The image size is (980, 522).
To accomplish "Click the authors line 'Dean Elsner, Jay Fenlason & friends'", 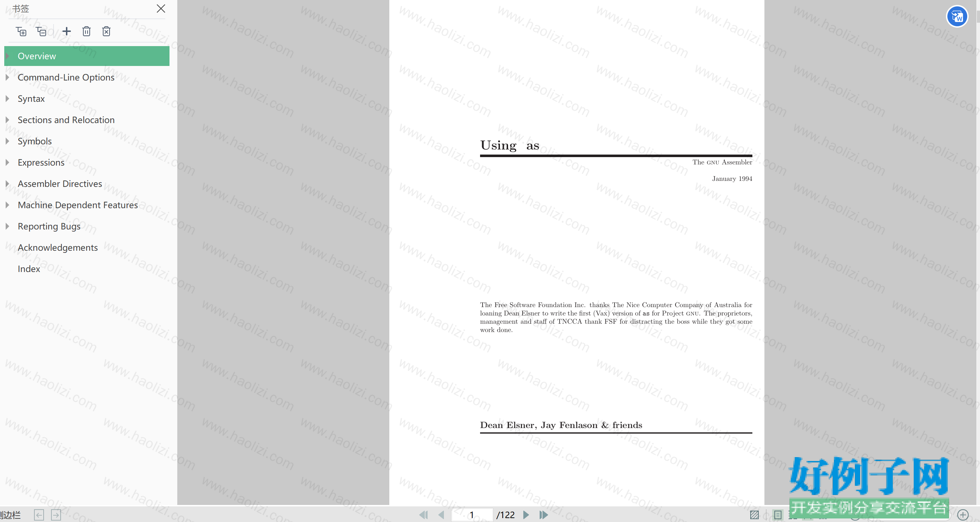I will [561, 425].
